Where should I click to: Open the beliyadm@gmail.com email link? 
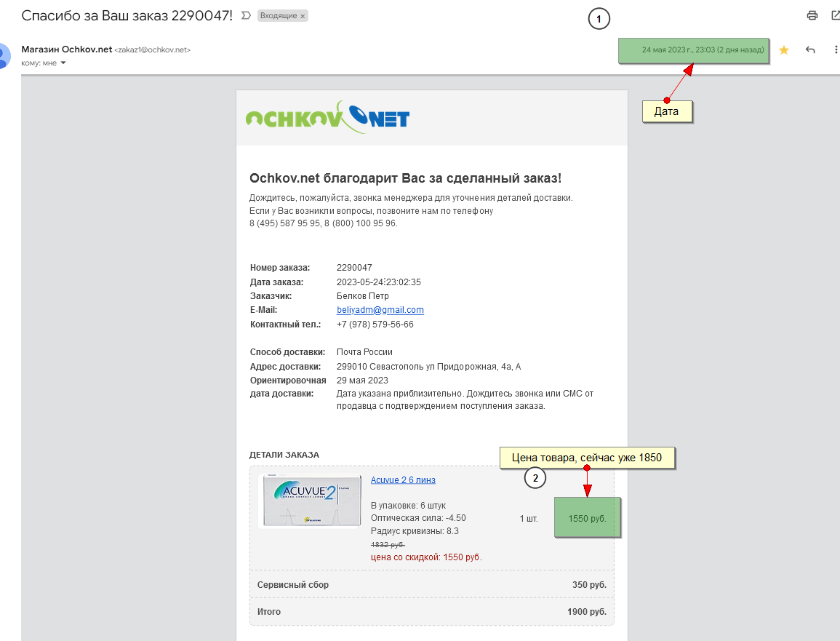point(380,310)
